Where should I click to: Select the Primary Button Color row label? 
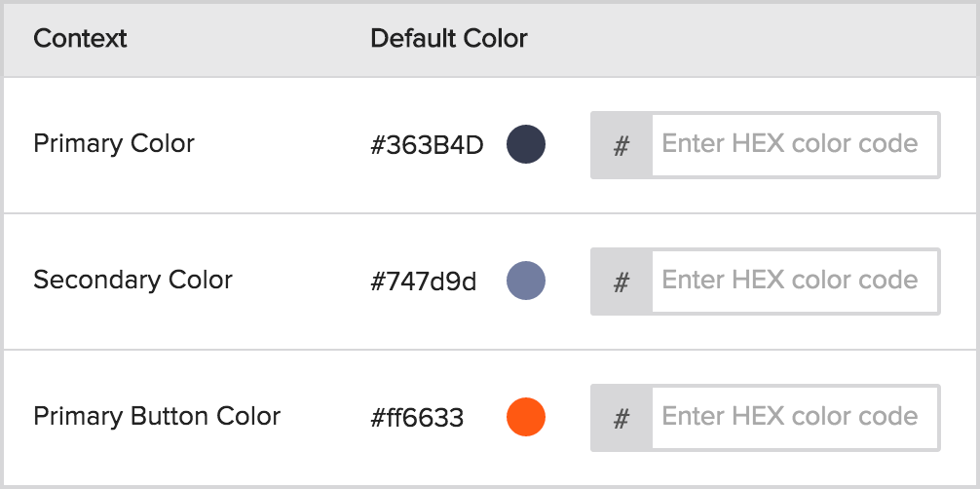point(157,417)
